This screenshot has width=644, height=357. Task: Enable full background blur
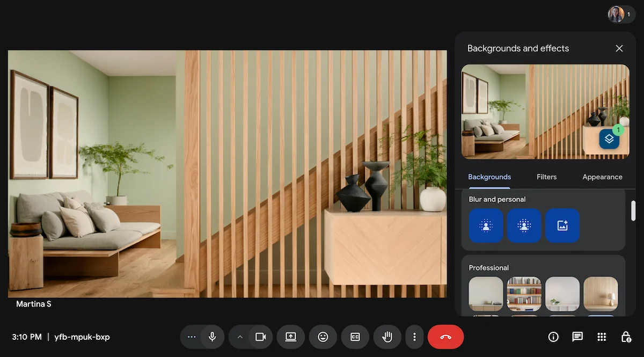[x=524, y=225]
